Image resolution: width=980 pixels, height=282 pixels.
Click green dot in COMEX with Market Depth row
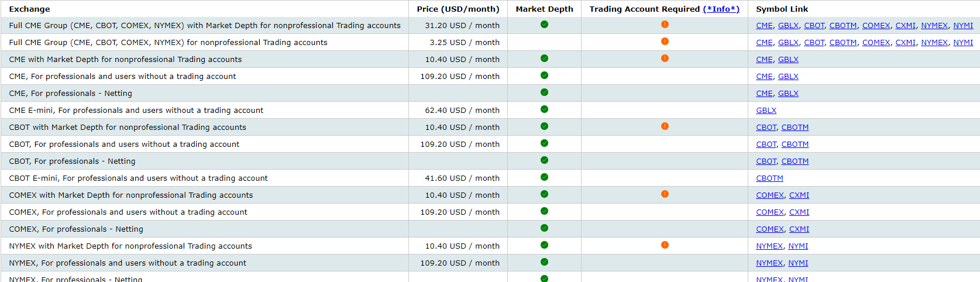click(544, 194)
